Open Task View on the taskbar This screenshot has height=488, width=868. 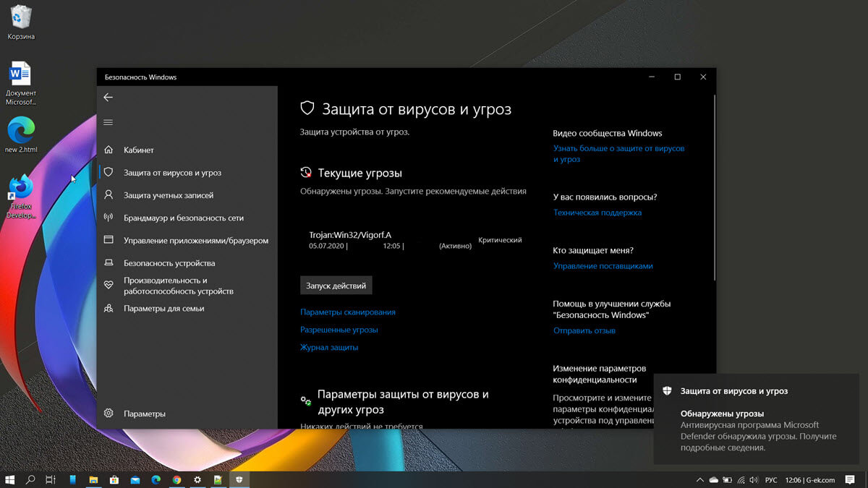[x=51, y=479]
